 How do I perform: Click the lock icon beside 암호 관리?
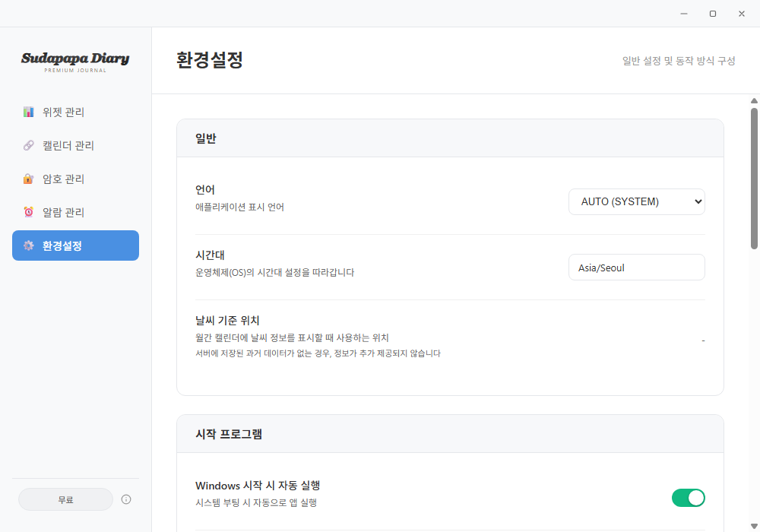(29, 179)
